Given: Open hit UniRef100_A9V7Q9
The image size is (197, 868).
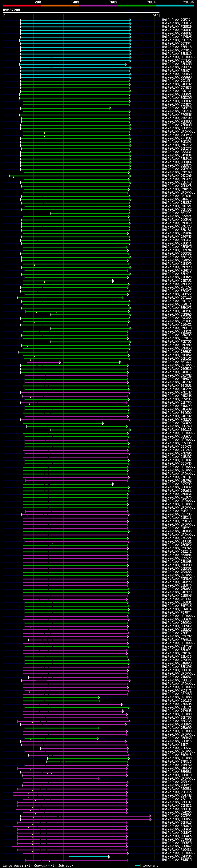Looking at the screenshot, I should point(177,484).
